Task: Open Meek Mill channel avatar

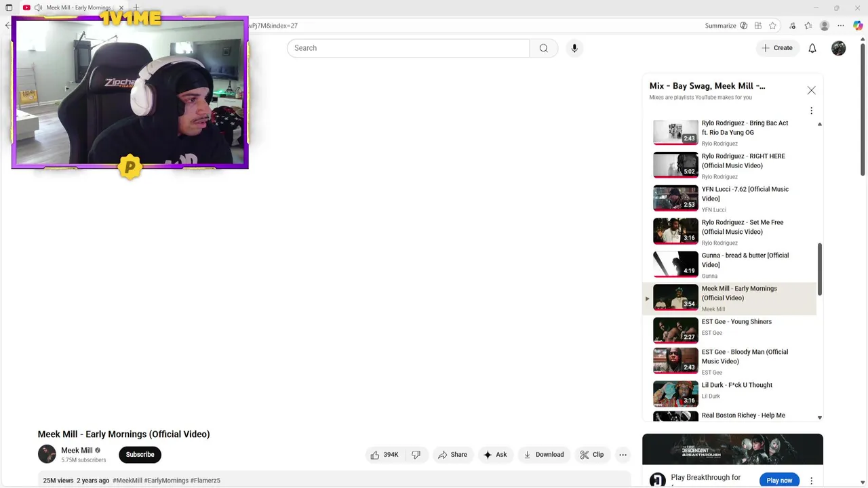Action: (x=47, y=454)
